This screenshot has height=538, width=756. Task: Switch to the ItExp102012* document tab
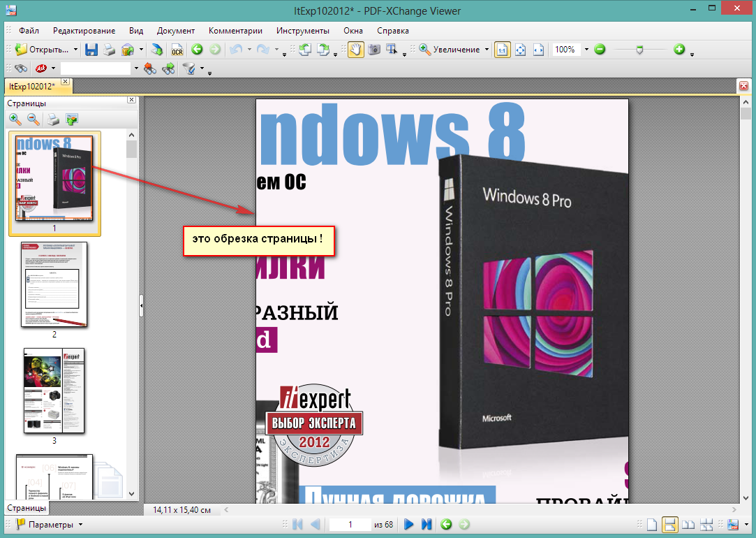click(x=32, y=87)
